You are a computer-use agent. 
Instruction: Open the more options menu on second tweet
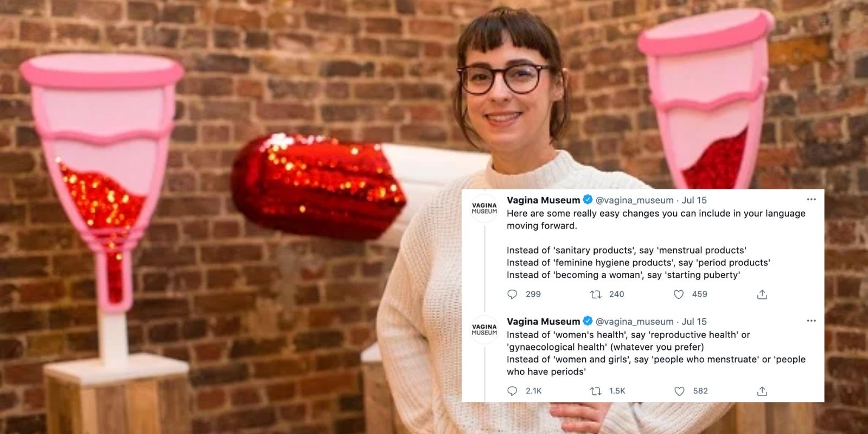coord(811,321)
